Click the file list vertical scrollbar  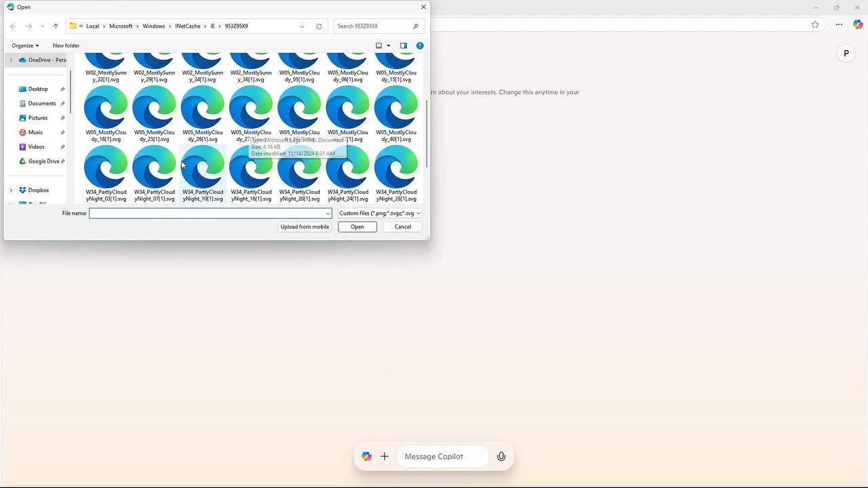[x=427, y=134]
